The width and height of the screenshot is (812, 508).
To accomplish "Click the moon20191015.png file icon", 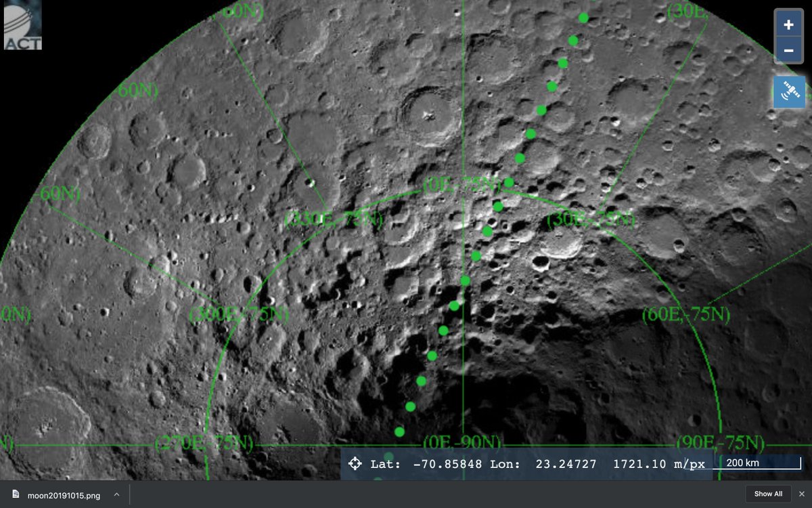I will point(16,495).
